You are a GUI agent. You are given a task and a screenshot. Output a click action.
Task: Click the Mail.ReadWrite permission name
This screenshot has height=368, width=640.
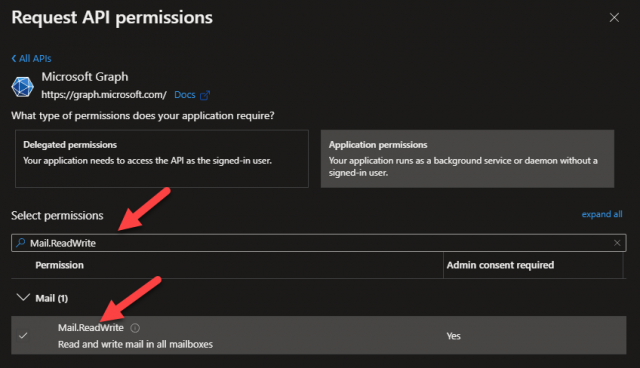click(x=91, y=328)
